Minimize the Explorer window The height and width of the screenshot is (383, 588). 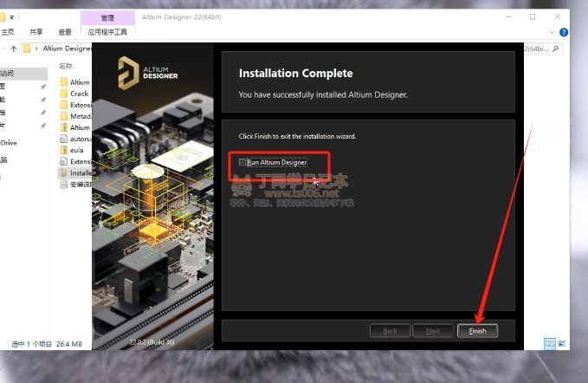(x=508, y=16)
